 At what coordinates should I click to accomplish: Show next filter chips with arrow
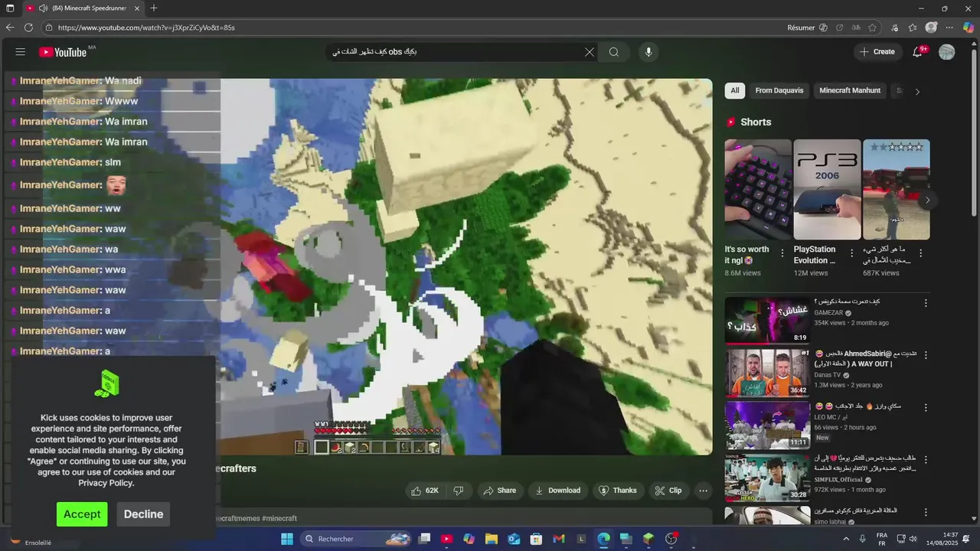click(917, 91)
